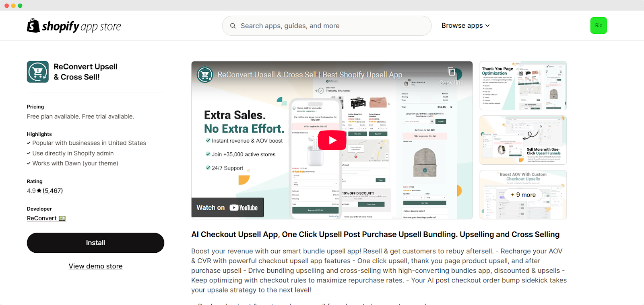Click the 'Highlights' section label
The width and height of the screenshot is (644, 305).
pyautogui.click(x=39, y=134)
